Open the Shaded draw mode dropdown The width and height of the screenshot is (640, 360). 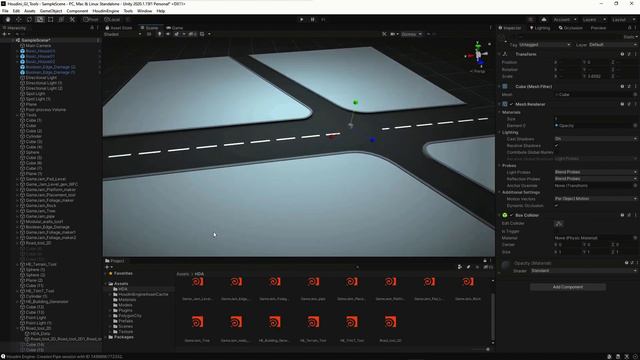click(x=122, y=34)
